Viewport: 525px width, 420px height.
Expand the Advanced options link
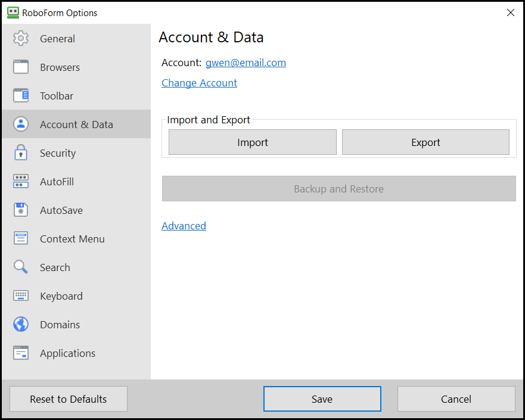[184, 226]
